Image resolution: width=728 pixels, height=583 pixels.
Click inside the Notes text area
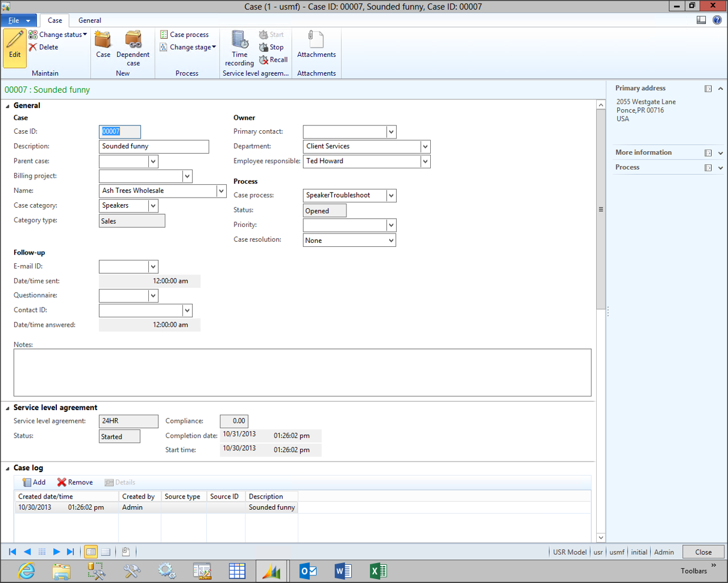(x=302, y=372)
